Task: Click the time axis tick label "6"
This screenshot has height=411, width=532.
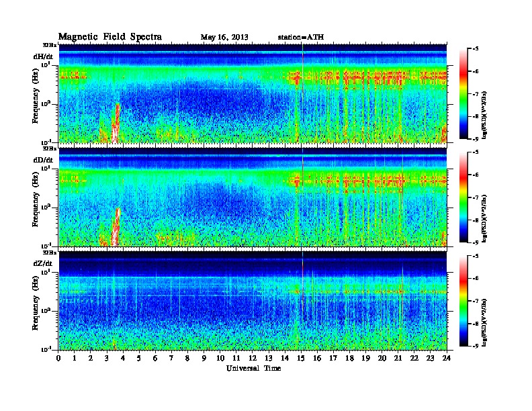Action: [155, 359]
